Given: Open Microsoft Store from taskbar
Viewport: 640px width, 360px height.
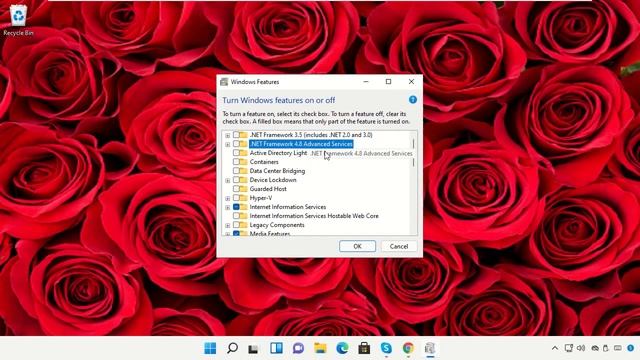Looking at the screenshot, I should pos(364,348).
